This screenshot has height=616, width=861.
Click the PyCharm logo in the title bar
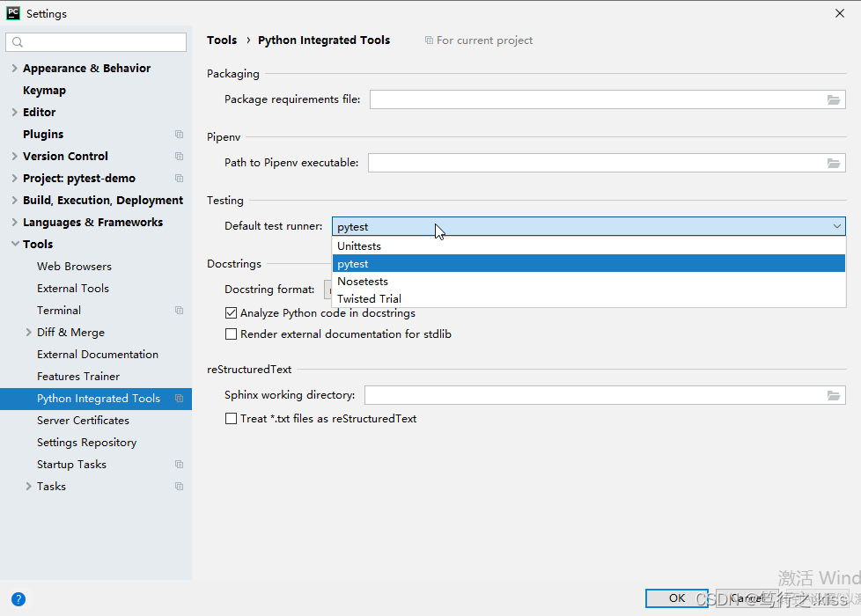13,13
